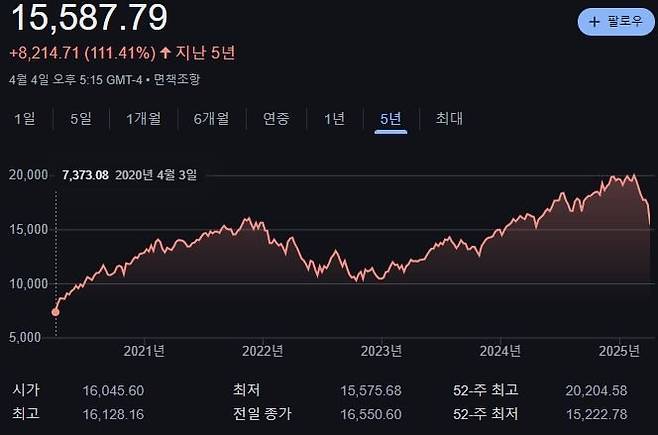This screenshot has width=658, height=435.
Task: Click the 최고 high value 16,128.16
Action: pyautogui.click(x=113, y=414)
